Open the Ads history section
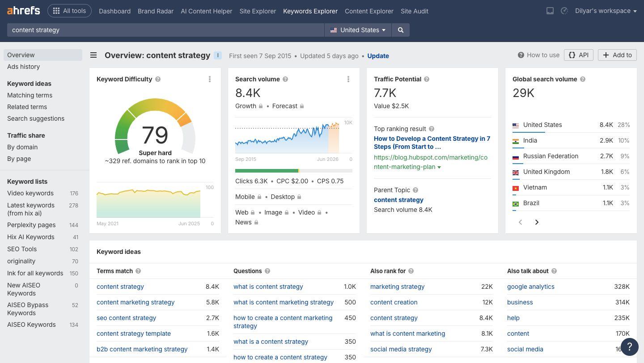Image resolution: width=644 pixels, height=363 pixels. pos(23,67)
